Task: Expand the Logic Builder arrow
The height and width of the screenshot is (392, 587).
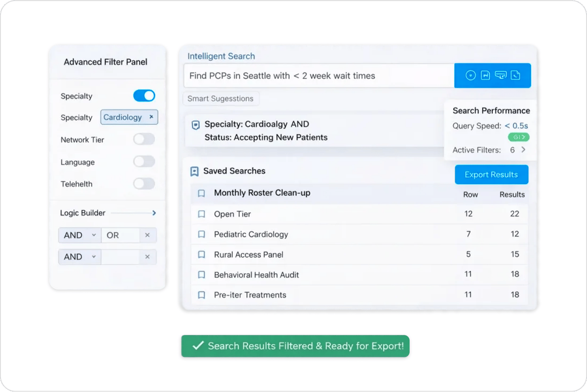Action: 154,213
